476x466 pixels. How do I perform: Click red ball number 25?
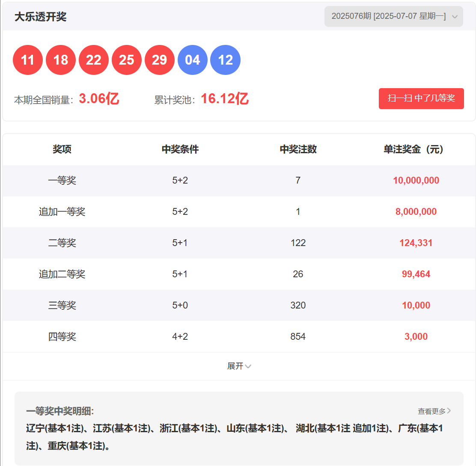tap(127, 60)
